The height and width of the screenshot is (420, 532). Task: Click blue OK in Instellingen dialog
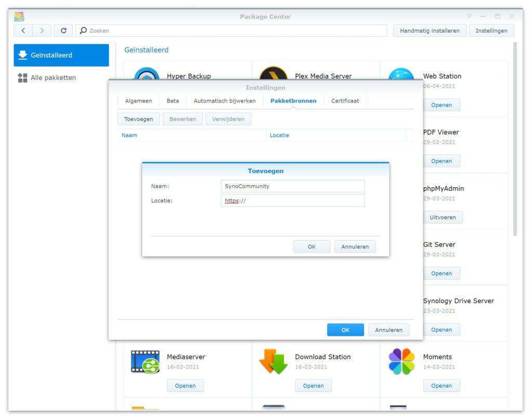tap(345, 330)
